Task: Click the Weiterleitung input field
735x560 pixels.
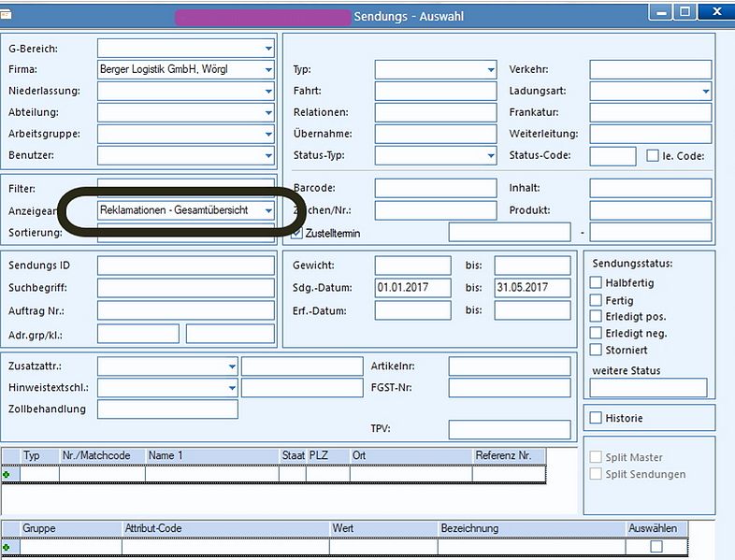Action: (651, 134)
